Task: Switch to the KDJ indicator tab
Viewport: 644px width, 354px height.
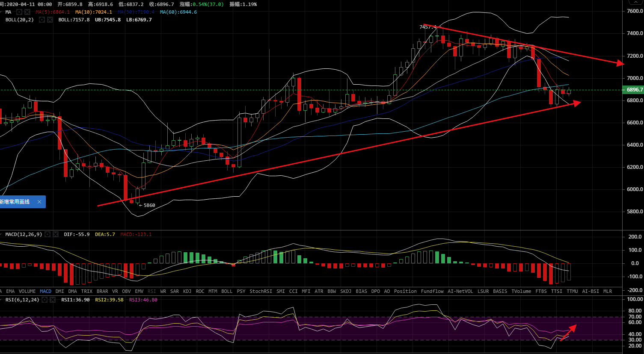Action: click(187, 291)
